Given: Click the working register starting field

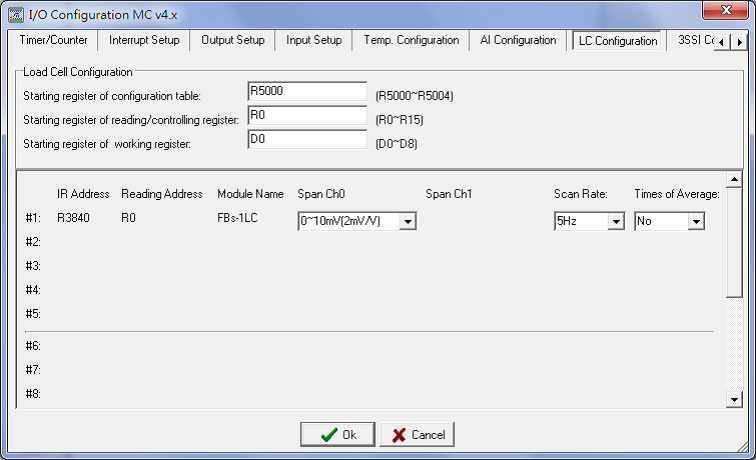Looking at the screenshot, I should point(307,140).
